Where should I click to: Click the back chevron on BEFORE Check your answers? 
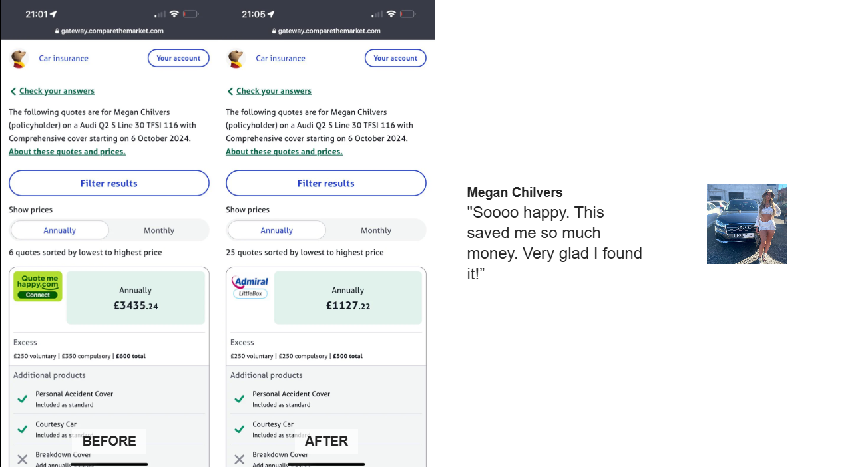tap(12, 91)
